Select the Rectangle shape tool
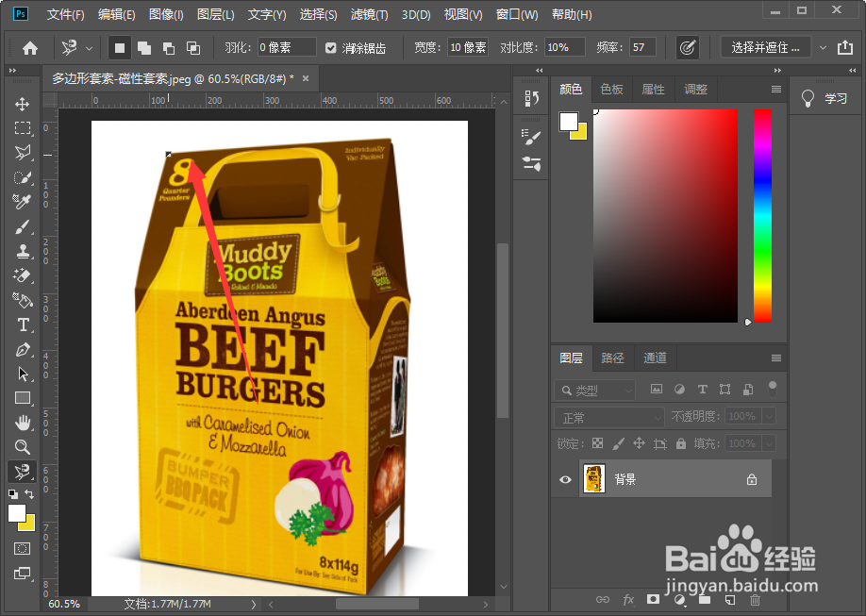The height and width of the screenshot is (616, 866). 22,398
